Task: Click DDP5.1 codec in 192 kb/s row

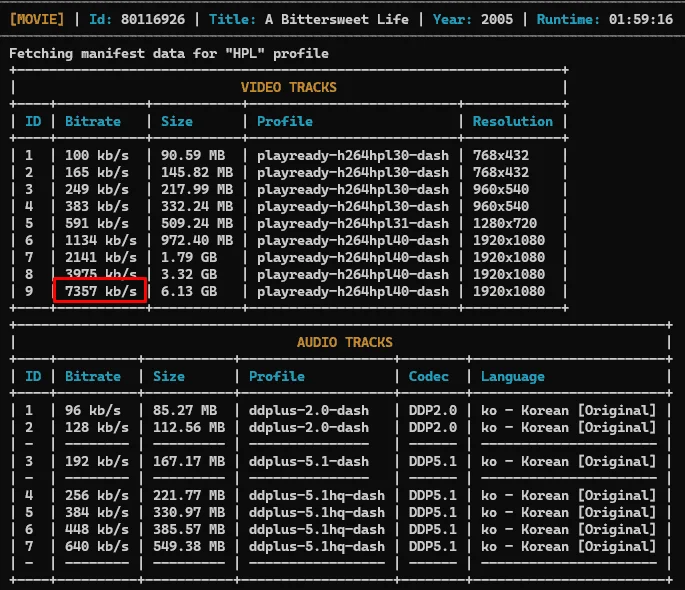Action: [x=433, y=462]
